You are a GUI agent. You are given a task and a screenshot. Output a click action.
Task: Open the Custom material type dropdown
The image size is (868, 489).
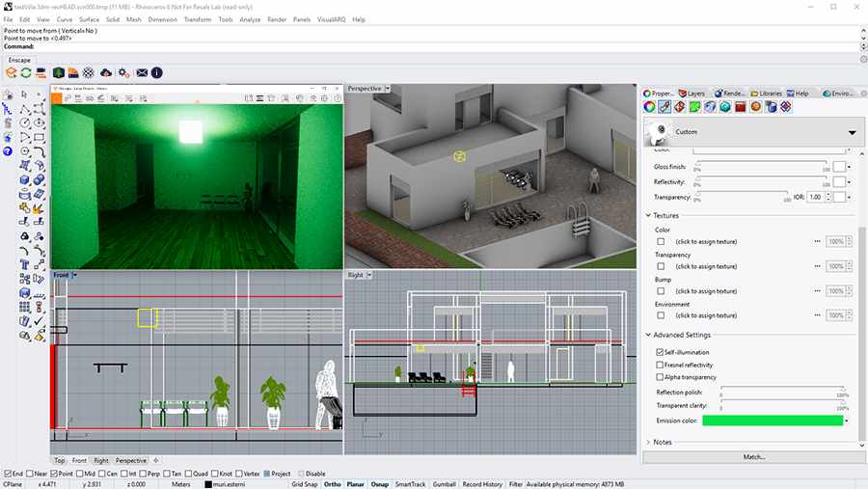(853, 132)
